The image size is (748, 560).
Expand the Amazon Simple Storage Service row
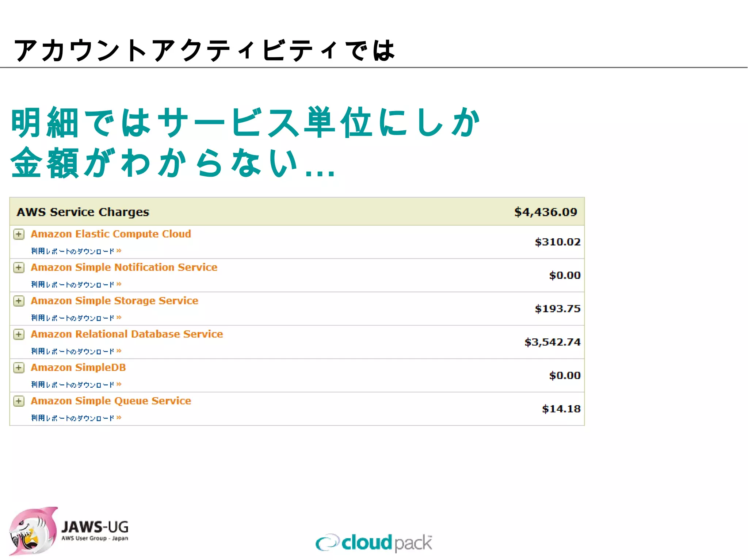point(19,301)
